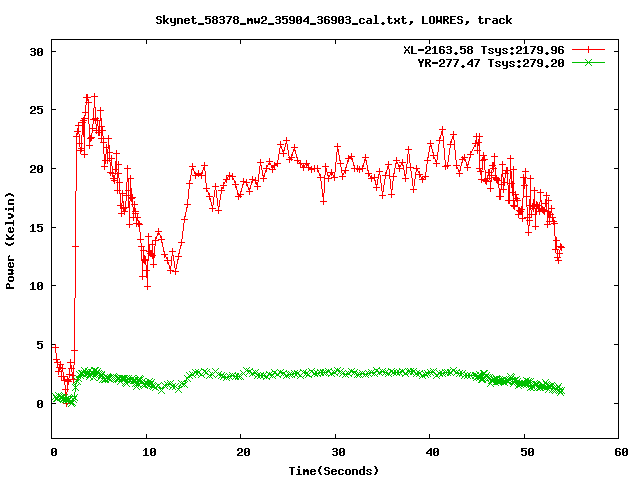Select the YR-277.47 Tsys:279.20 legend entry
Image resolution: width=640 pixels, height=480 pixels.
[x=491, y=63]
